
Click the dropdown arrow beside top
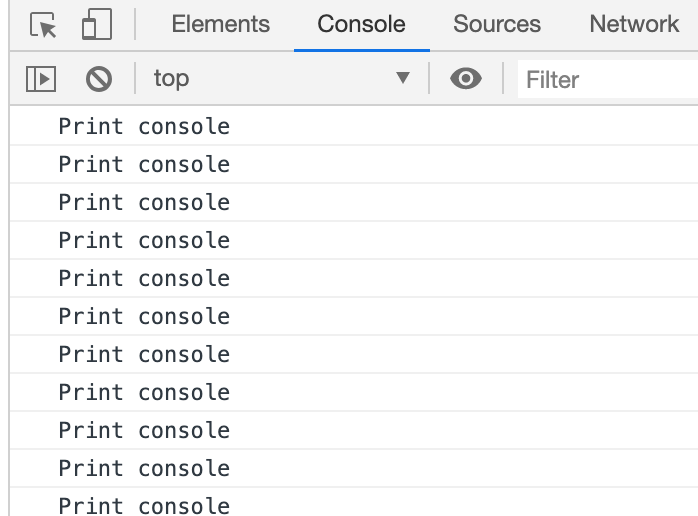403,78
